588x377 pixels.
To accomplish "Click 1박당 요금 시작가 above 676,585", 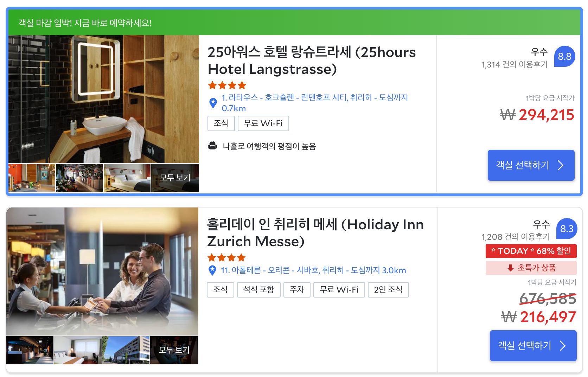I will 552,282.
